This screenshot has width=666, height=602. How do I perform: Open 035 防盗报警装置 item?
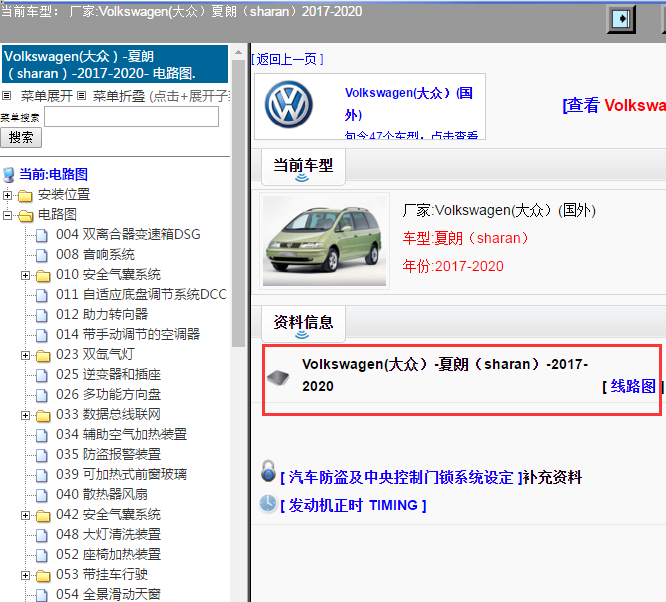point(108,455)
